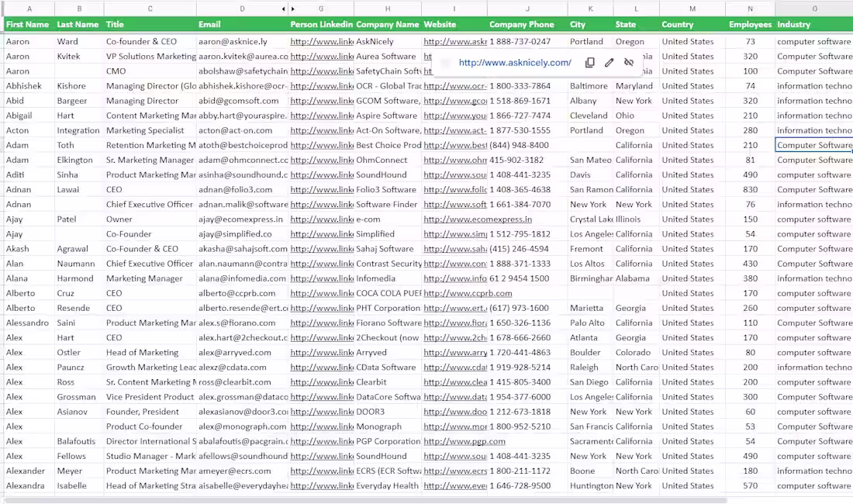This screenshot has height=504, width=853.
Task: Select the 'Head of Marketing' title cell
Action: coord(150,352)
